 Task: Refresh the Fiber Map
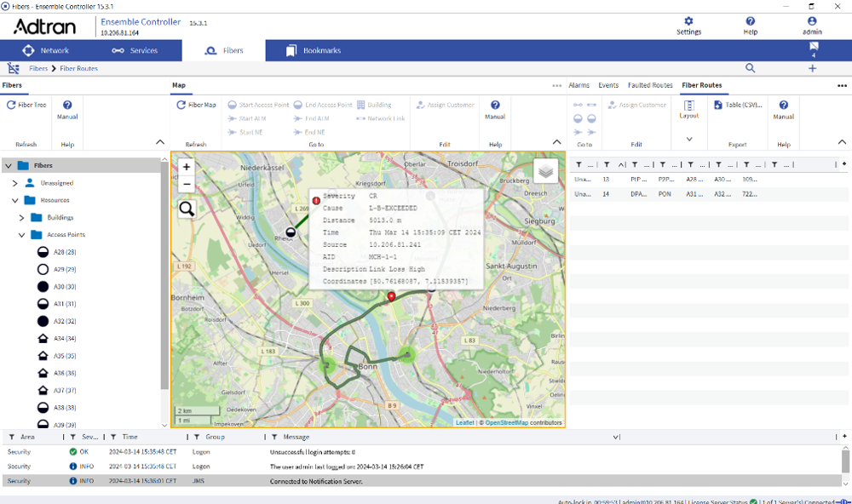pyautogui.click(x=196, y=105)
